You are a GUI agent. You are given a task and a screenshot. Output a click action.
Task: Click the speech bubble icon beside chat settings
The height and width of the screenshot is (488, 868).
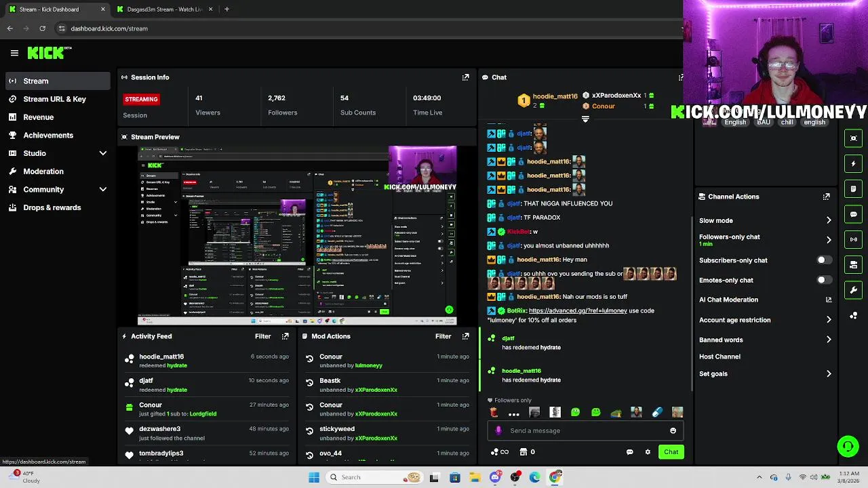point(629,452)
